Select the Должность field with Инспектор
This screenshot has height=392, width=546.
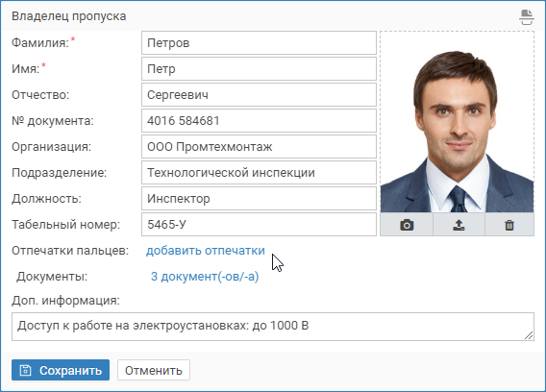click(259, 199)
